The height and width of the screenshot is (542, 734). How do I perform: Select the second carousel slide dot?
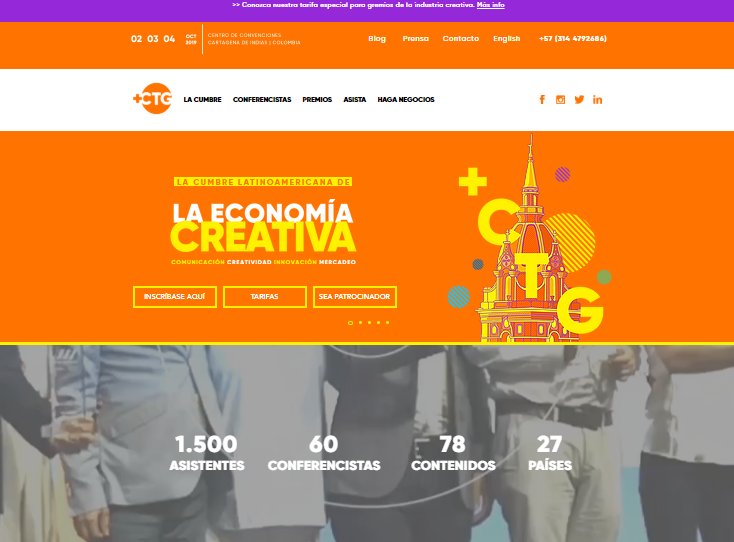(x=360, y=322)
